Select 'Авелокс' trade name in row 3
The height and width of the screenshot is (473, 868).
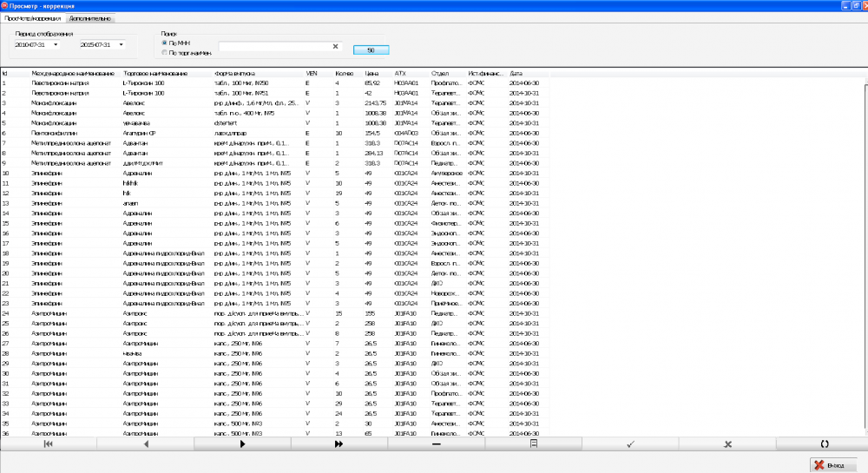[135, 103]
